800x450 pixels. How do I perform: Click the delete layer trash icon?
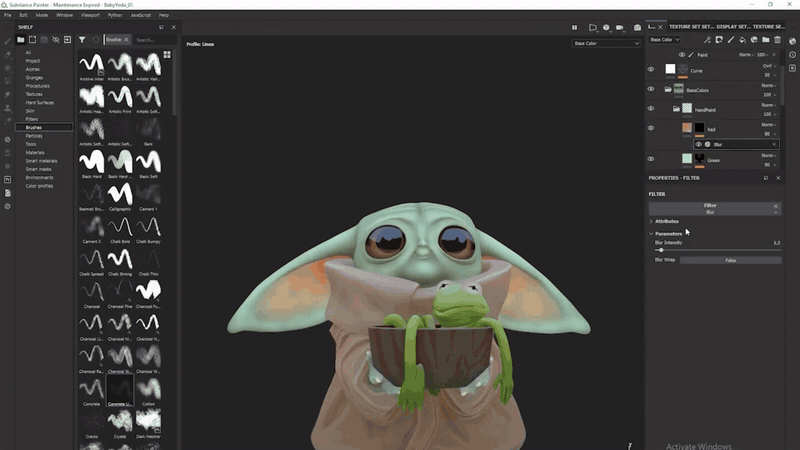[778, 40]
